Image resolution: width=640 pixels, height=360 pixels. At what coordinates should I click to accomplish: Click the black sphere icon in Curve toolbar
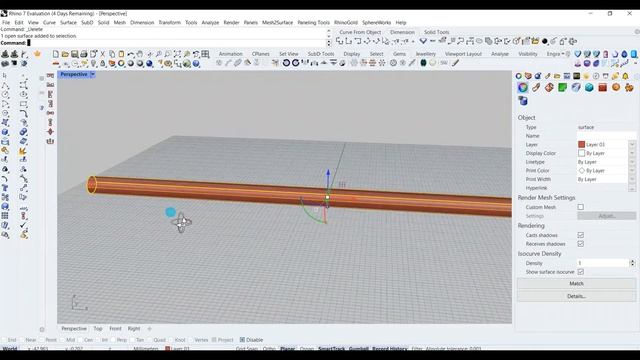pos(544,41)
